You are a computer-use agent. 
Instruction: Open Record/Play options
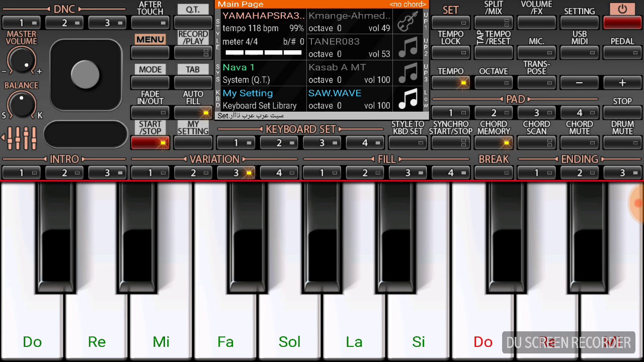193,52
